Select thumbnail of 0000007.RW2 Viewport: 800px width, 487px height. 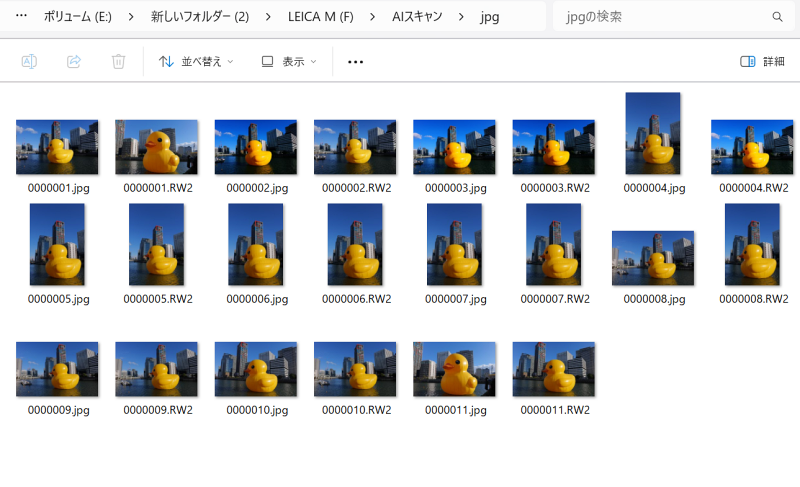click(554, 244)
